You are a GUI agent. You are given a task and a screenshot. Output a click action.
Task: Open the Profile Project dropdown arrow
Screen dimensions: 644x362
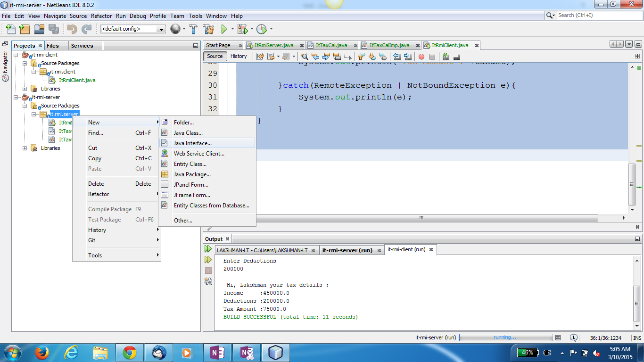coord(271,29)
